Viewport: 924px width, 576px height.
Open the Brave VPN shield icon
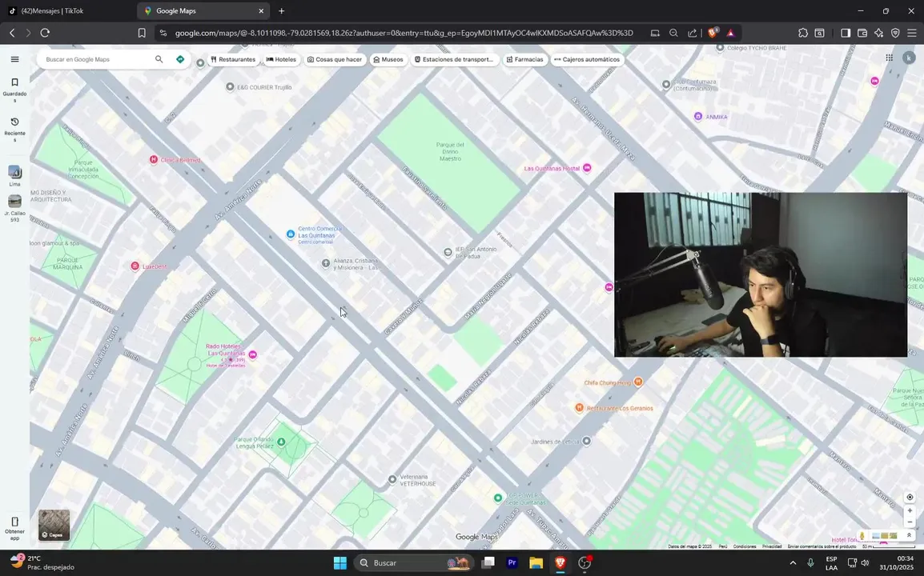pos(895,33)
